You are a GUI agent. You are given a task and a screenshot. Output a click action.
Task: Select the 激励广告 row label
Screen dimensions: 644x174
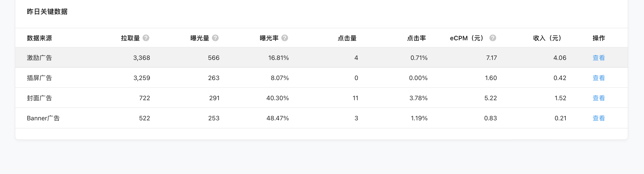39,58
